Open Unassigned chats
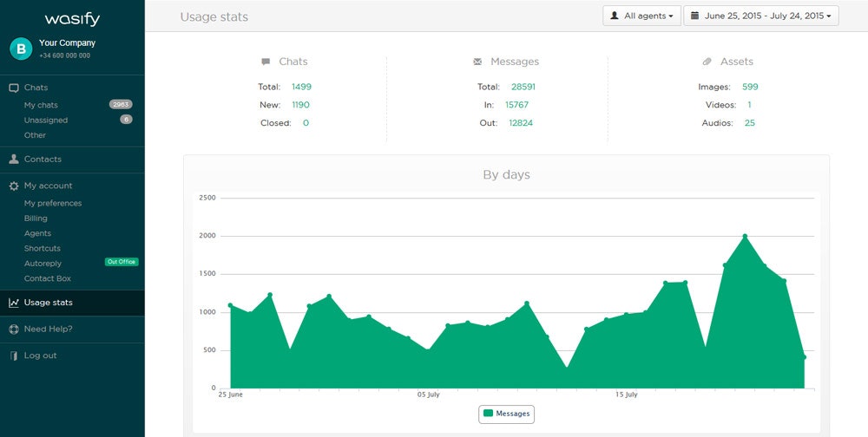This screenshot has width=868, height=437. (46, 120)
